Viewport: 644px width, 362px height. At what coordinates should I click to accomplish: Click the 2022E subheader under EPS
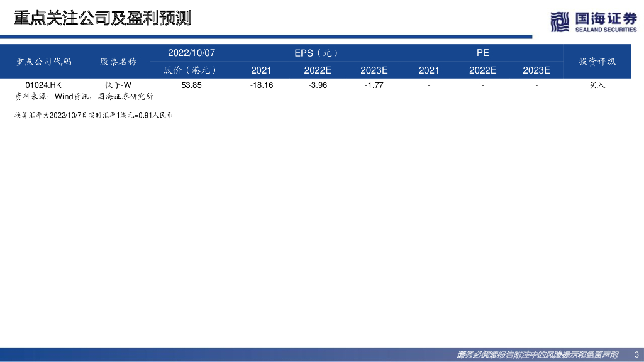[x=318, y=70]
